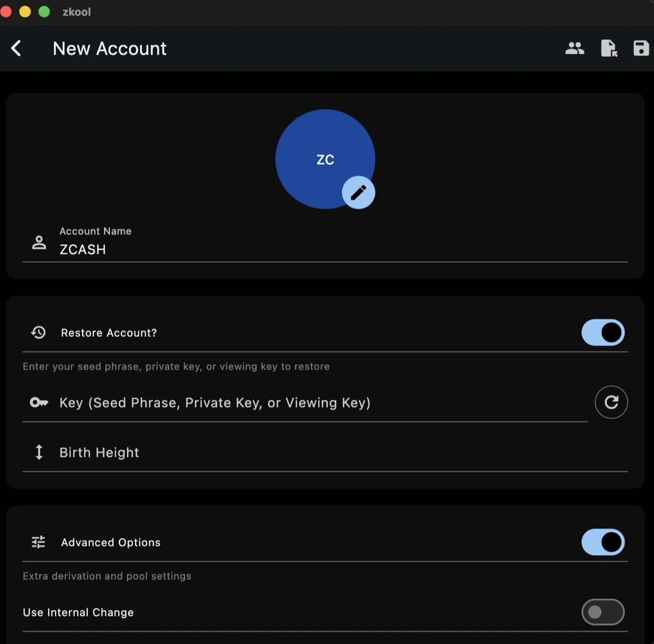The height and width of the screenshot is (644, 654).
Task: Close the zkool window with red button
Action: click(6, 11)
